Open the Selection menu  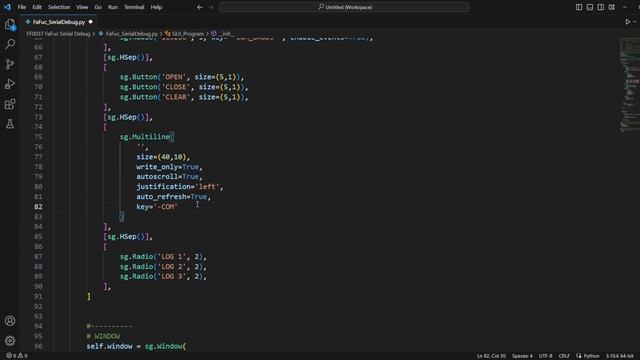click(x=59, y=7)
